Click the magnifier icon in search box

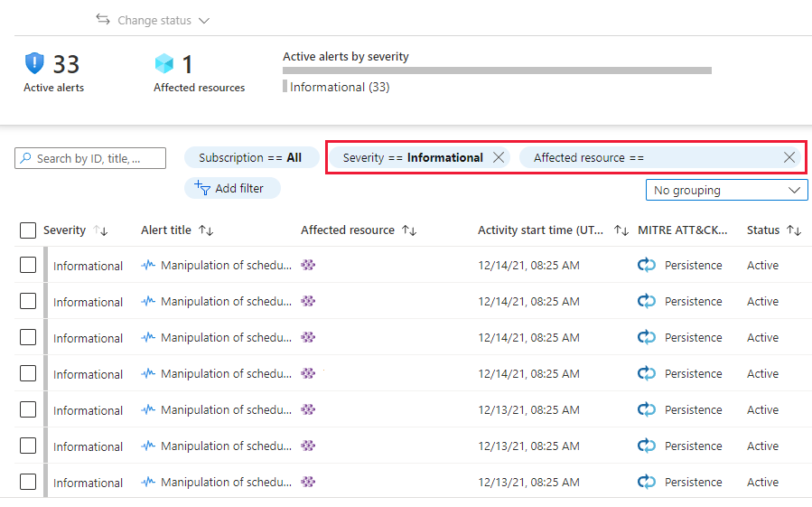click(25, 158)
